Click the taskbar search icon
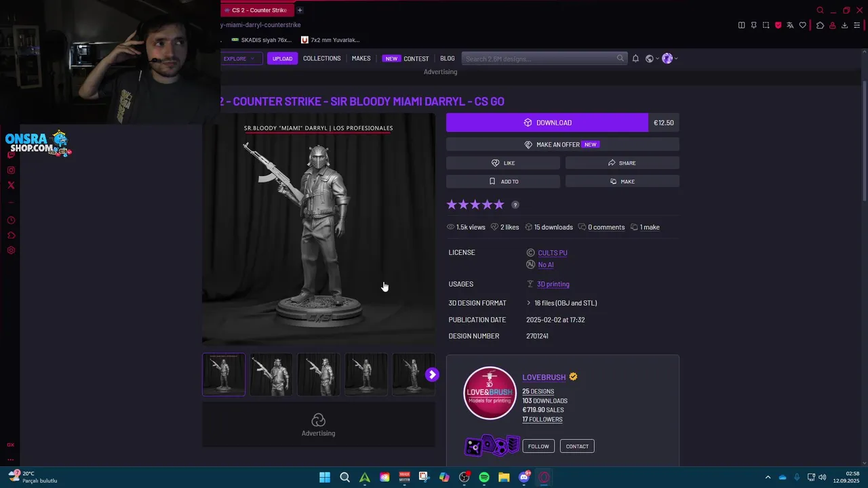The height and width of the screenshot is (488, 868). 344,477
